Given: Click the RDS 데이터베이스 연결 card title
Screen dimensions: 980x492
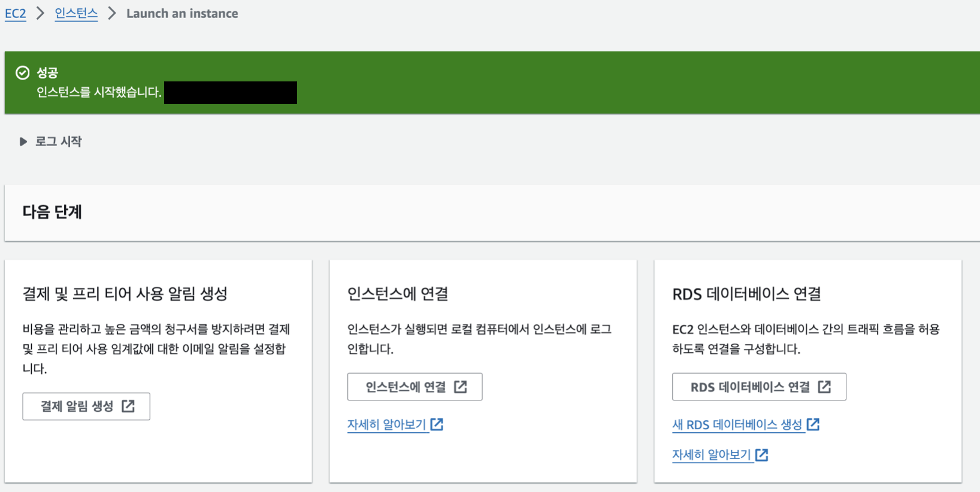Looking at the screenshot, I should (746, 294).
